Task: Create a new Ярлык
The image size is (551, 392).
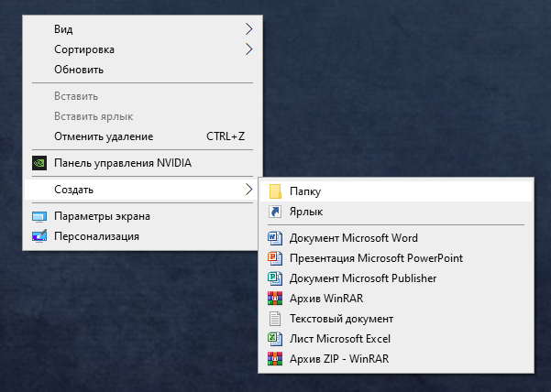Action: click(x=396, y=212)
